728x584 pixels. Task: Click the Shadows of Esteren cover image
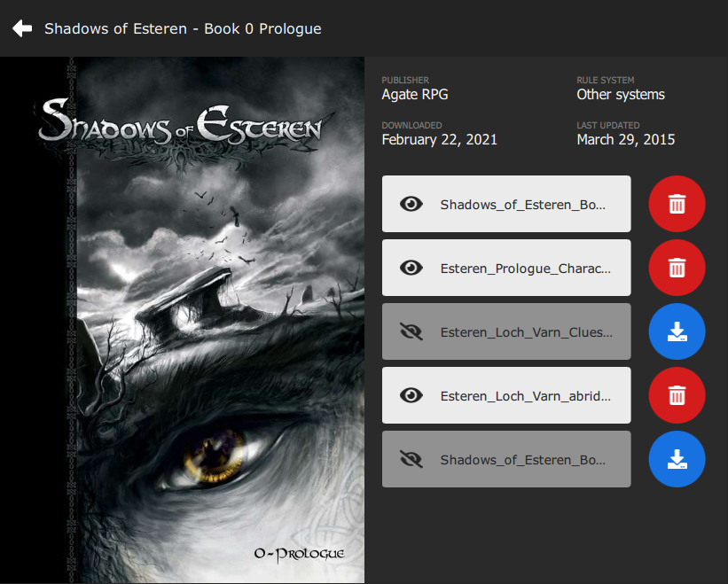click(182, 320)
